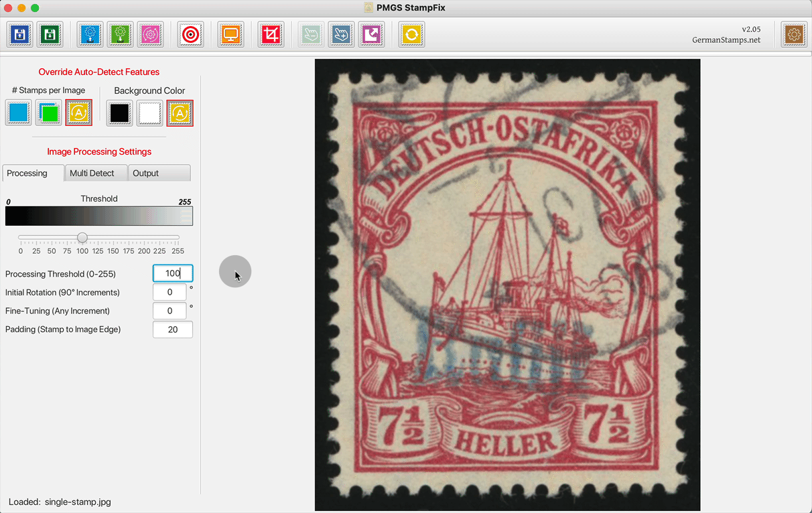Image resolution: width=812 pixels, height=513 pixels.
Task: Click the hand-plus pointer icon
Action: 342,34
